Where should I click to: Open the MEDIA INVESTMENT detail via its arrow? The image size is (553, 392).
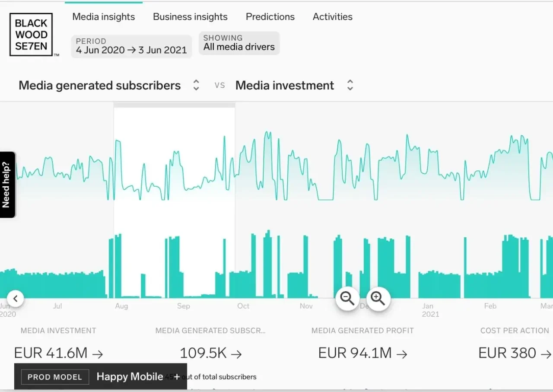(98, 354)
